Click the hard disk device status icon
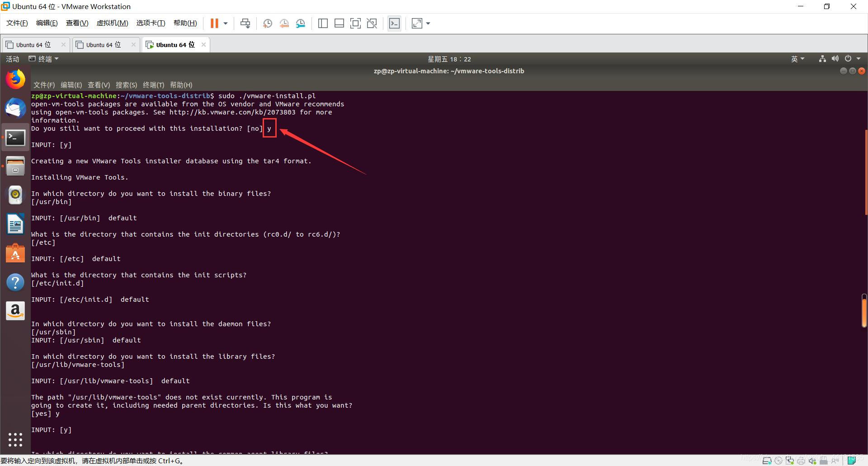This screenshot has width=868, height=466. coord(767,461)
